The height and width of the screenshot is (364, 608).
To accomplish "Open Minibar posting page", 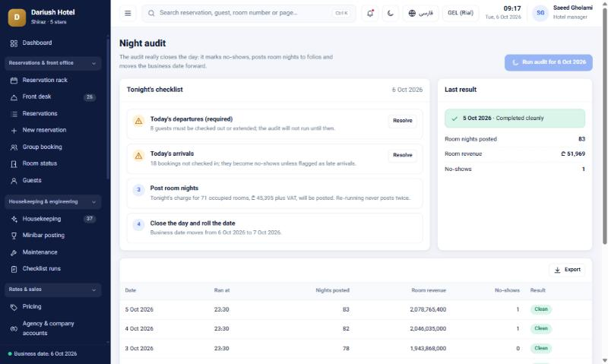I will tap(52, 236).
